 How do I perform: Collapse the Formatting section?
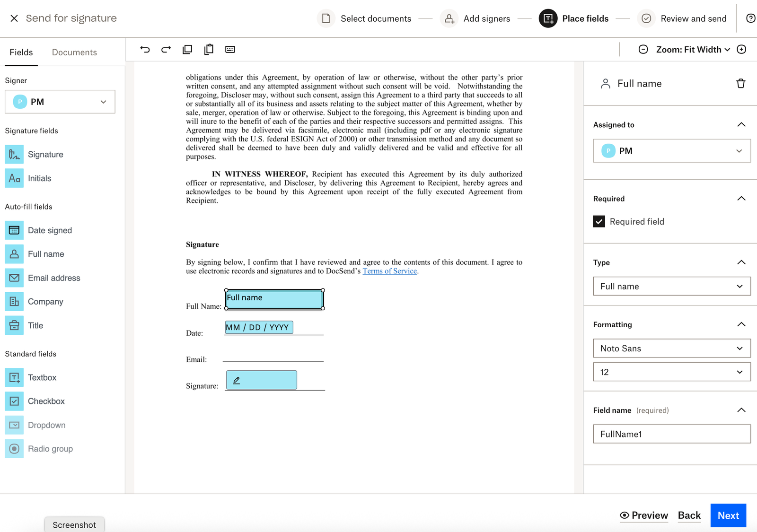pyautogui.click(x=741, y=324)
